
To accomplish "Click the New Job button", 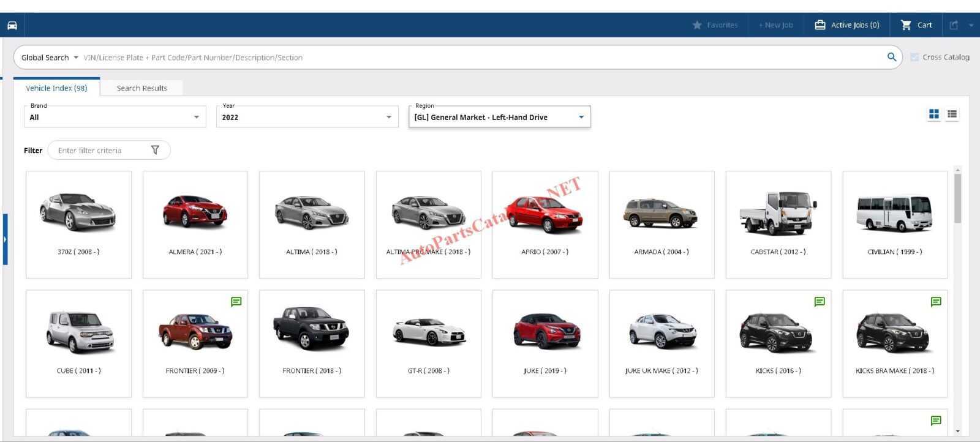I will 775,25.
